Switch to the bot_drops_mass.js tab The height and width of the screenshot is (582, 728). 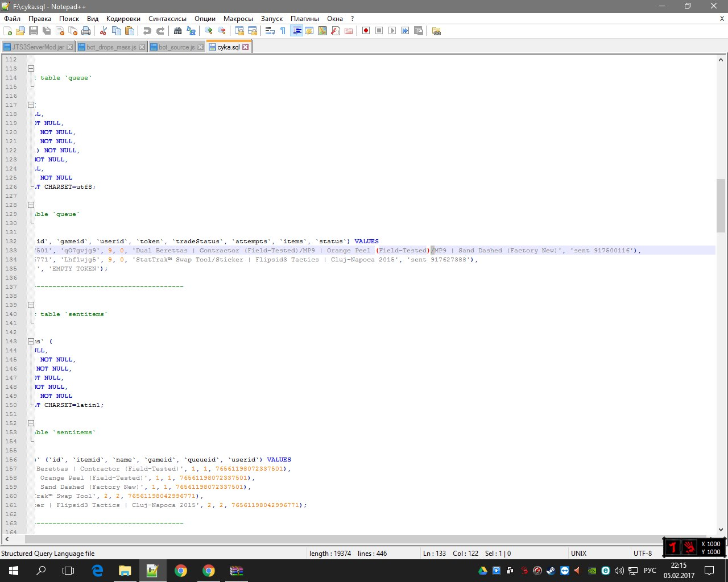[111, 47]
